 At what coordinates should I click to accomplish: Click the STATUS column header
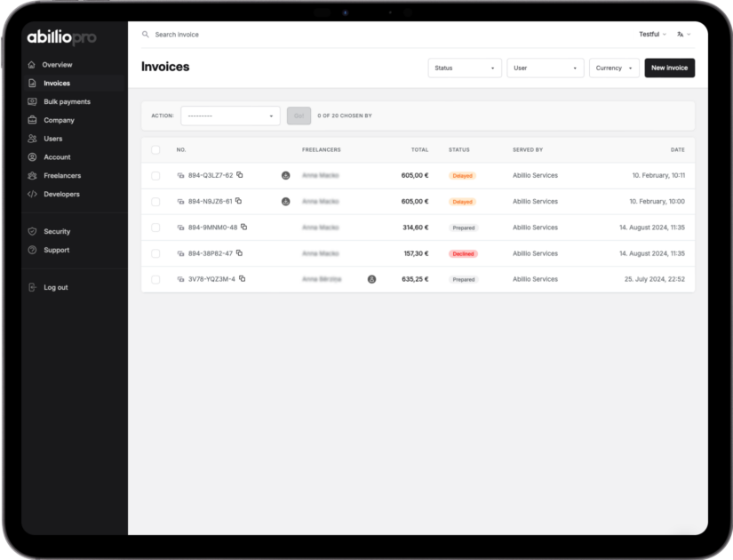pyautogui.click(x=459, y=149)
